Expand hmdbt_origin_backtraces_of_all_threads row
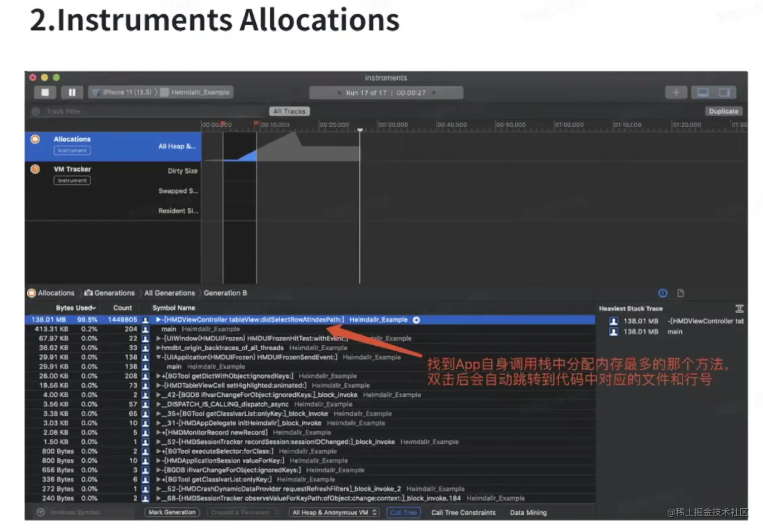Screen dimensions: 763x532 tap(158, 348)
